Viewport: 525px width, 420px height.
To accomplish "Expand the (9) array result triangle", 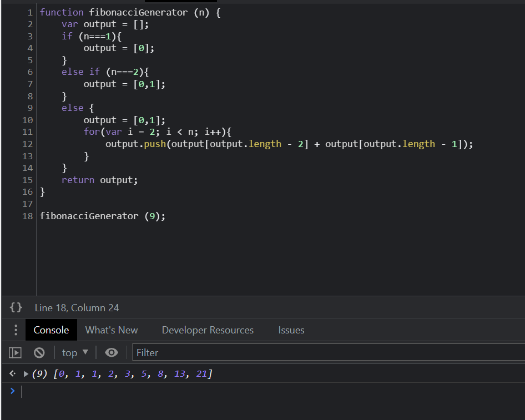I will pos(26,374).
